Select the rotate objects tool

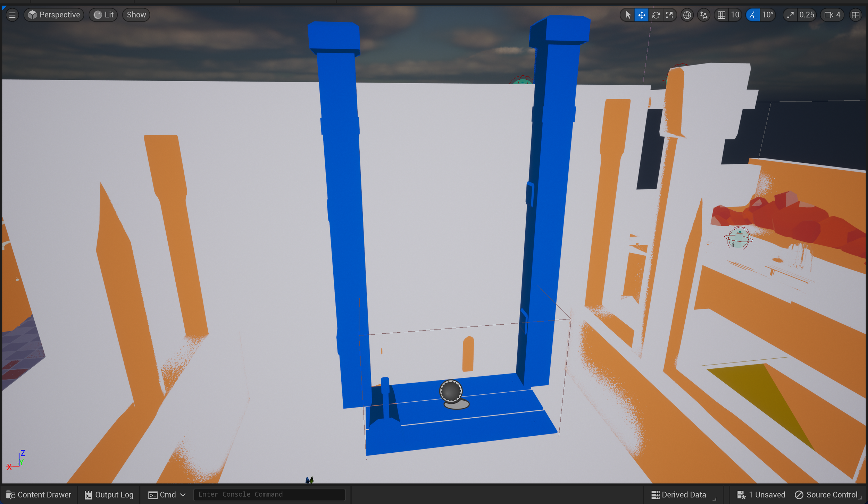656,15
